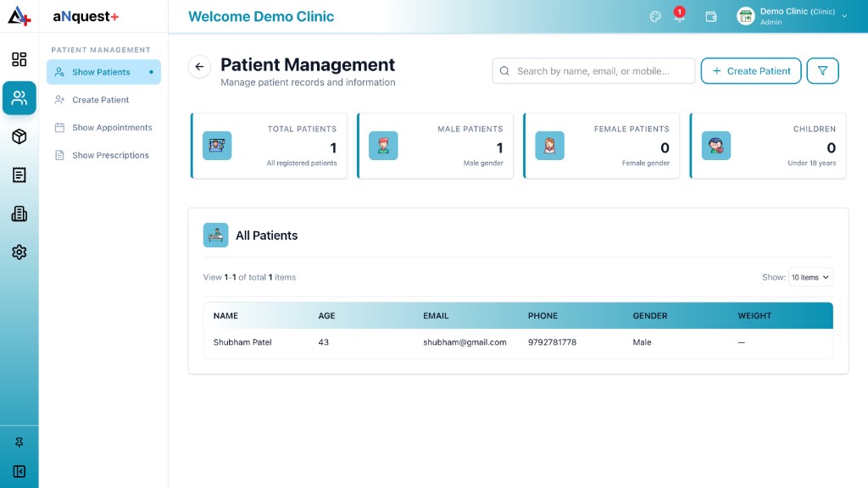868x488 pixels.
Task: Open the inventory box icon in sidebar
Action: pyautogui.click(x=19, y=136)
